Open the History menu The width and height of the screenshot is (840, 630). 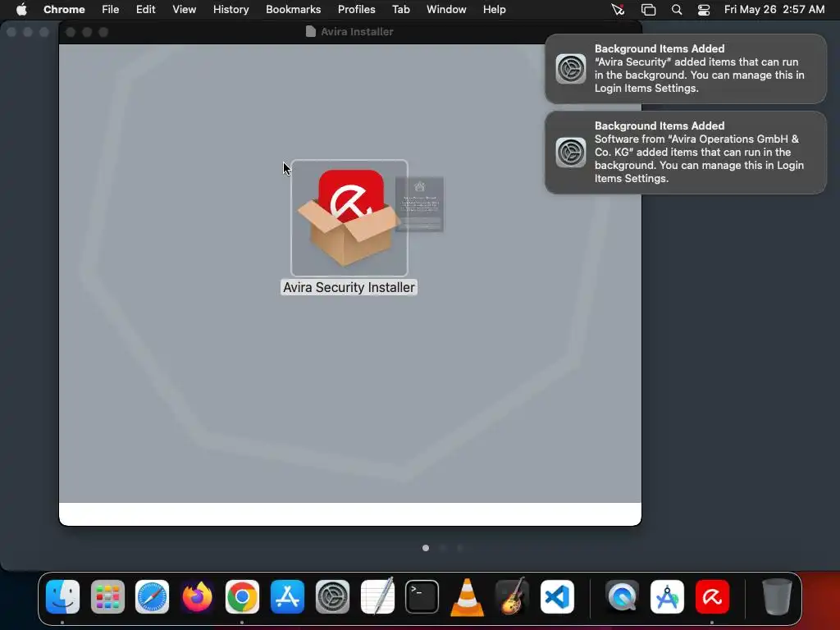[x=231, y=10]
